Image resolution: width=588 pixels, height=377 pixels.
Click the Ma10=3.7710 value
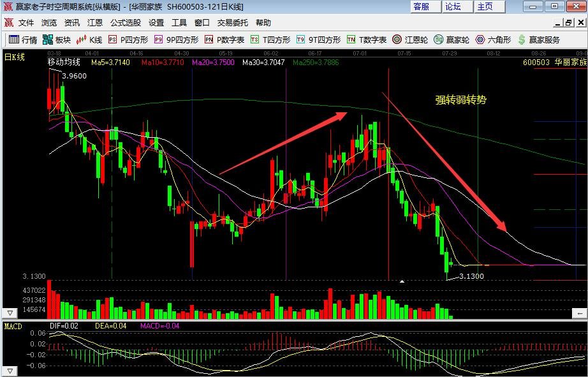(163, 63)
